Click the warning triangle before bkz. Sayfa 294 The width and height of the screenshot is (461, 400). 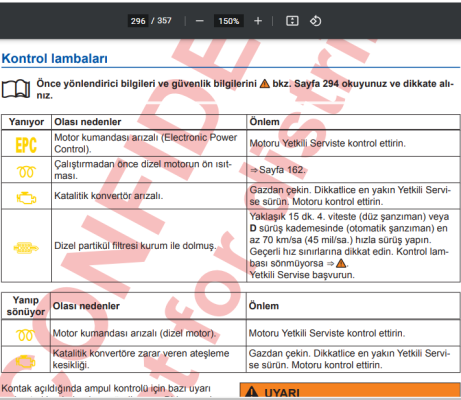tap(264, 84)
